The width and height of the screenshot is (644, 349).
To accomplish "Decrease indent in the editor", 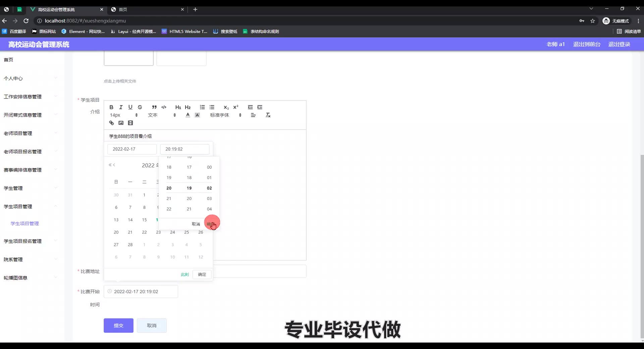I will pyautogui.click(x=250, y=107).
